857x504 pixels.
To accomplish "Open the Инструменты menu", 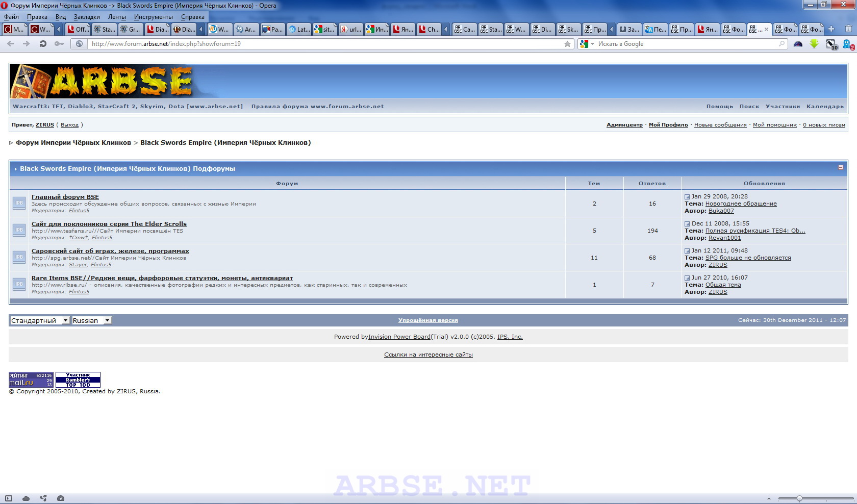I will pos(154,17).
